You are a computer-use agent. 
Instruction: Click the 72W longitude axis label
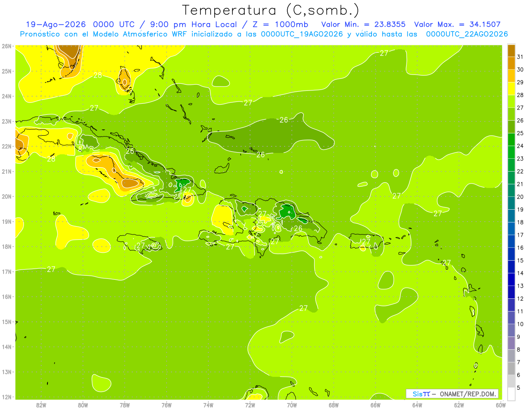pos(250,405)
